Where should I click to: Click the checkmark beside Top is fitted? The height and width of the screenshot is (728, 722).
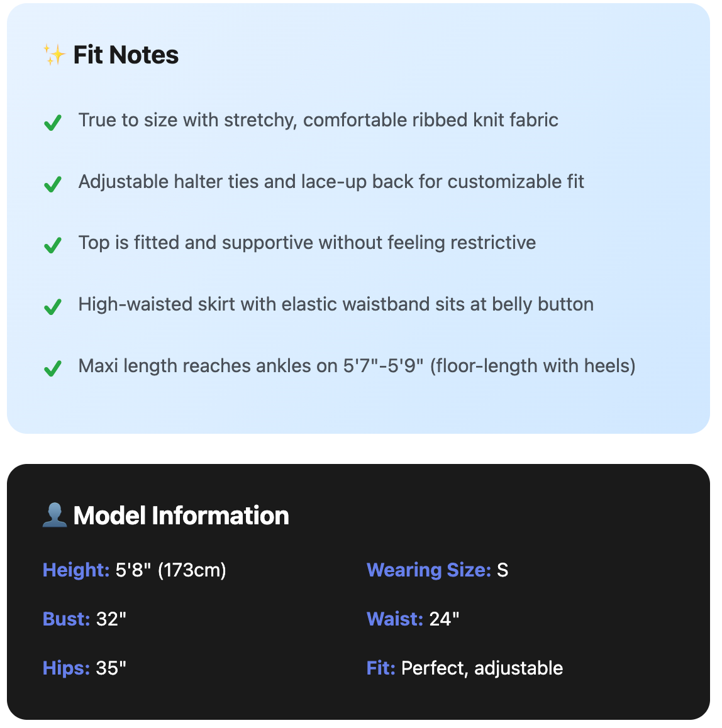[x=53, y=245]
